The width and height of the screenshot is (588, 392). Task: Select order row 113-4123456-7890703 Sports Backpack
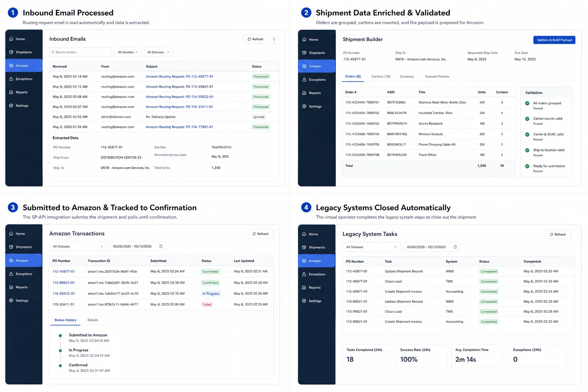click(428, 124)
